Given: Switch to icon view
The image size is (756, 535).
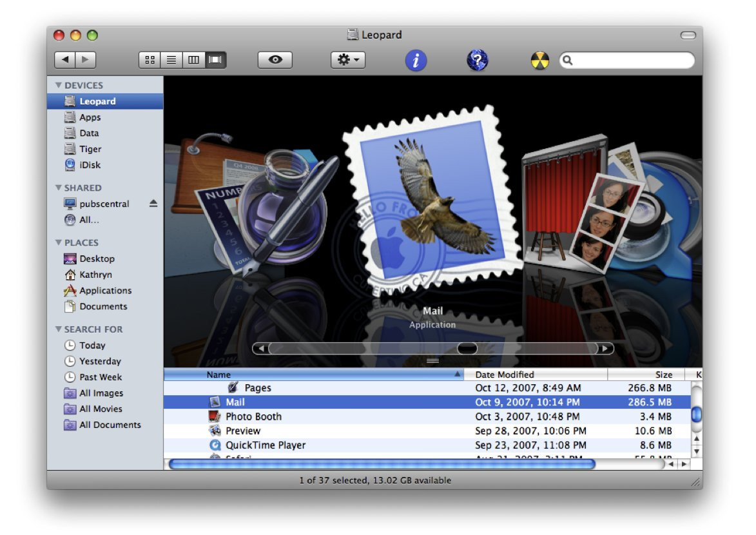Looking at the screenshot, I should point(150,60).
